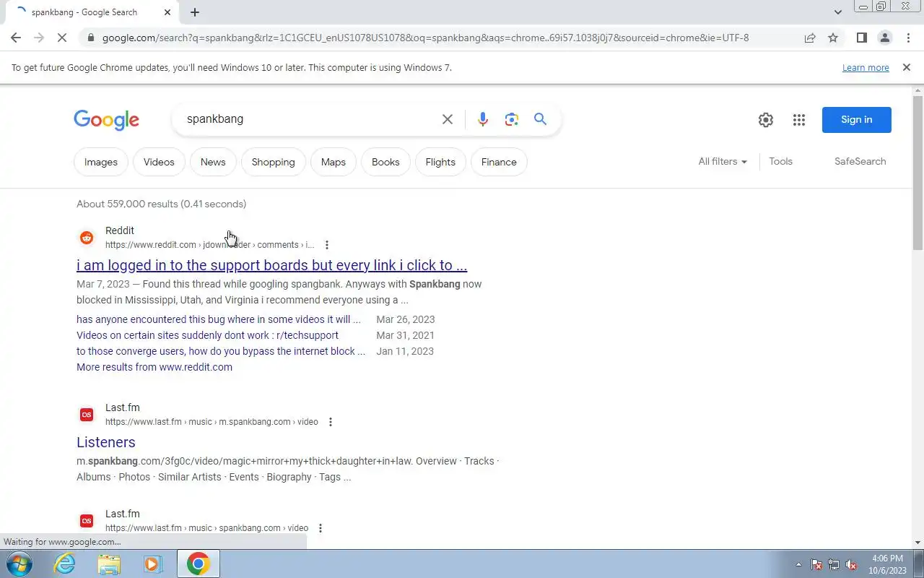Click More results from www.reddit.com
Viewport: 924px width, 578px height.
[154, 367]
